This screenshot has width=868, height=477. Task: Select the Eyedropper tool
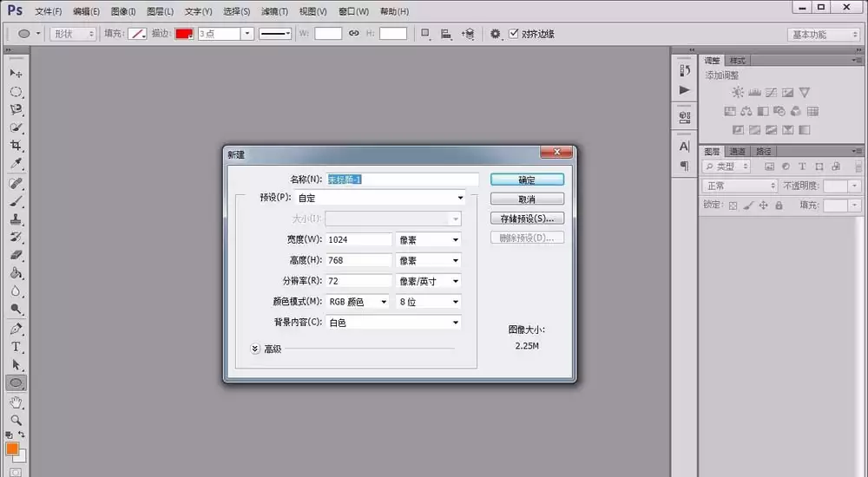click(16, 164)
